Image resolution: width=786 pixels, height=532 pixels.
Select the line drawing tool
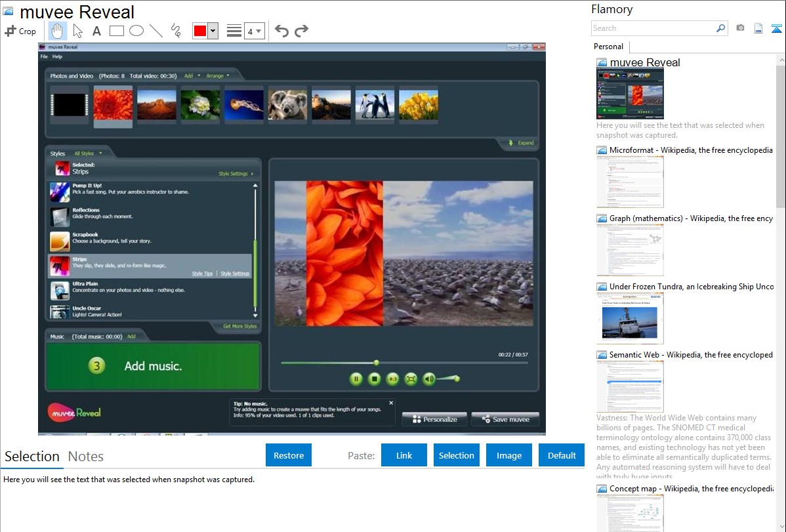(156, 31)
